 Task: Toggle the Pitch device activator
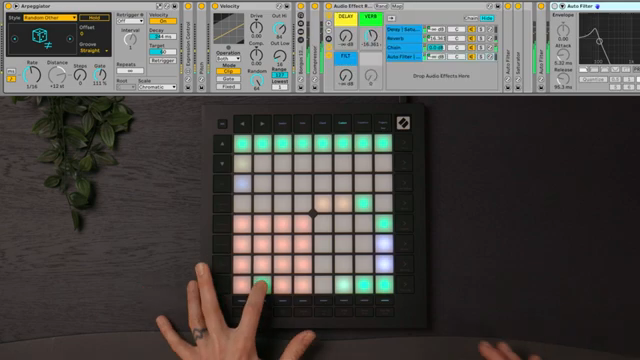pyautogui.click(x=202, y=6)
